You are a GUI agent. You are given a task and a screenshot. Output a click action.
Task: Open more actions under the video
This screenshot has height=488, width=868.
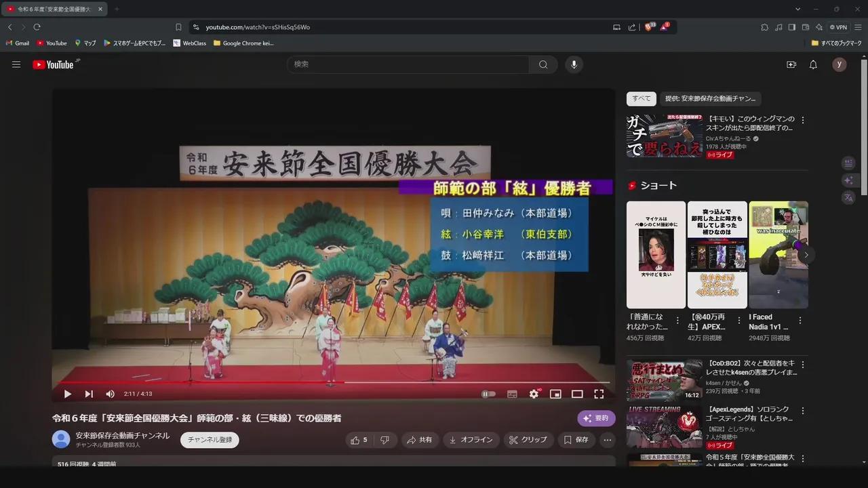click(608, 440)
